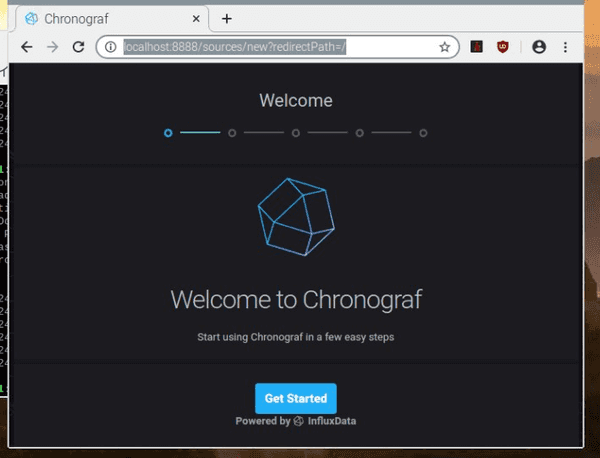Click the 'Welcome to Chronograf' heading

(296, 299)
